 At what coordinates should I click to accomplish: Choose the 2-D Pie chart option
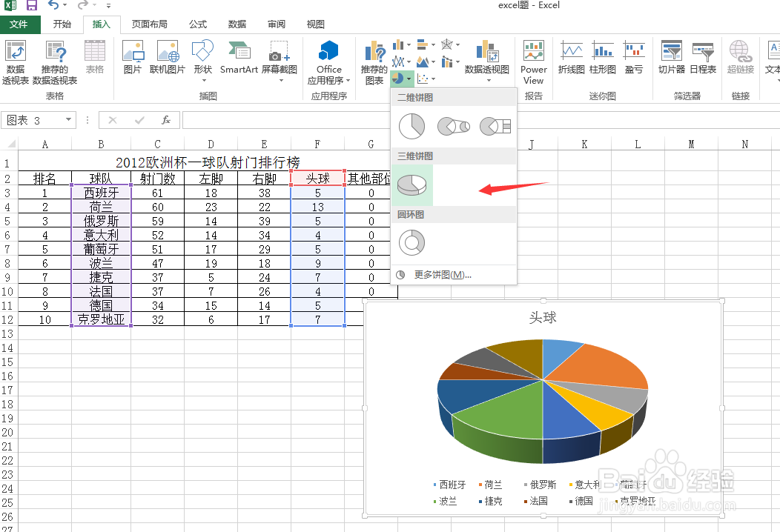[x=412, y=126]
